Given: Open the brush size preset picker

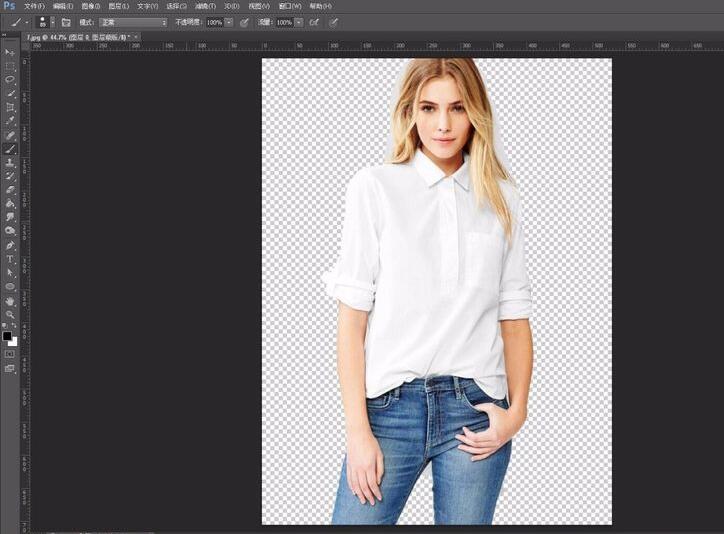Looking at the screenshot, I should click(x=46, y=22).
